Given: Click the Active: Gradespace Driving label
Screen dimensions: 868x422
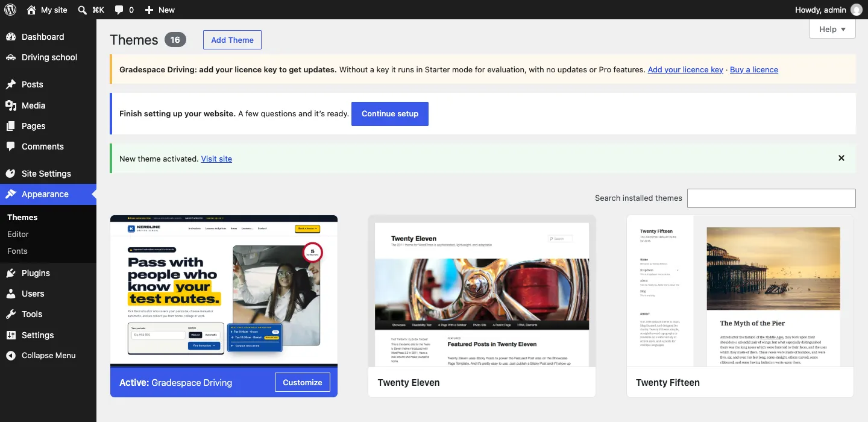Looking at the screenshot, I should [x=175, y=382].
